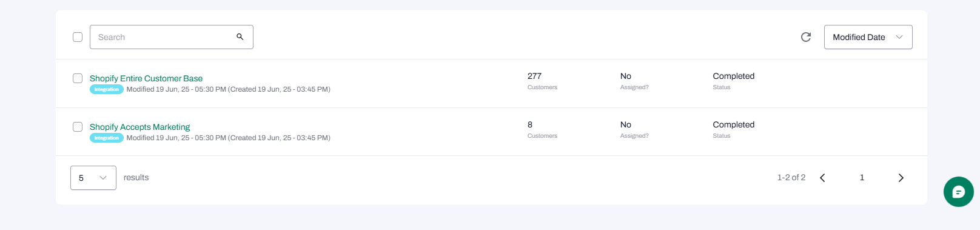
Task: Click the chevron in the Modified Date dropdown
Action: tap(899, 37)
